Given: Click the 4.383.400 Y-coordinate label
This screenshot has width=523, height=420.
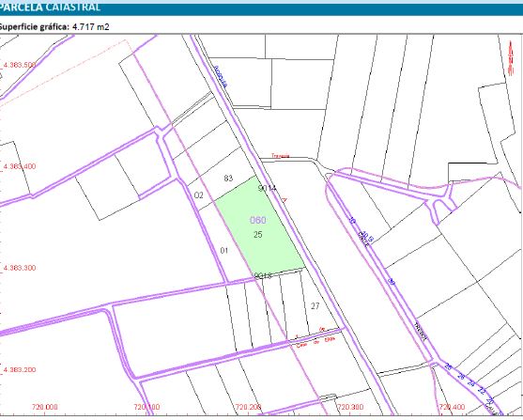Looking at the screenshot, I should 19,166.
